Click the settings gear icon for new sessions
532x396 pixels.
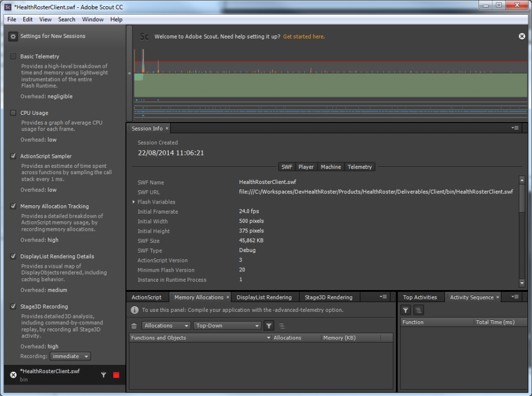click(x=13, y=36)
